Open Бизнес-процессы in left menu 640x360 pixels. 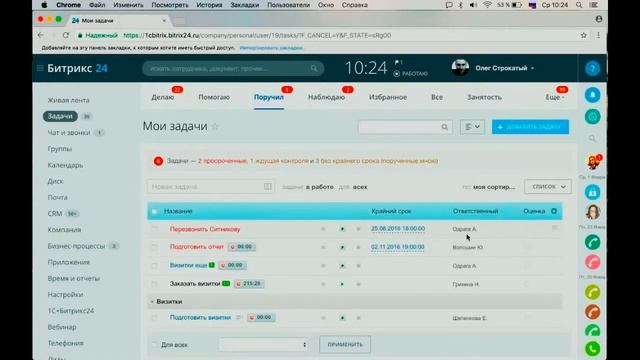[76, 246]
